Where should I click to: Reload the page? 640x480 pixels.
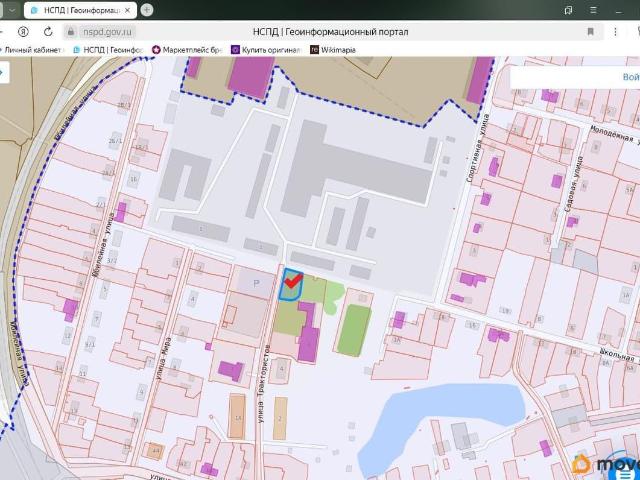(x=48, y=32)
